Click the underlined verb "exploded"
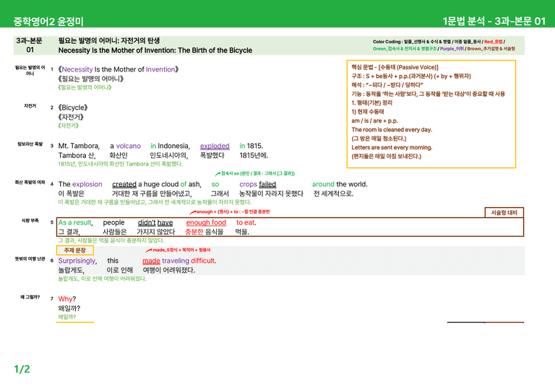Screen dimensions: 555x392 [x=215, y=146]
